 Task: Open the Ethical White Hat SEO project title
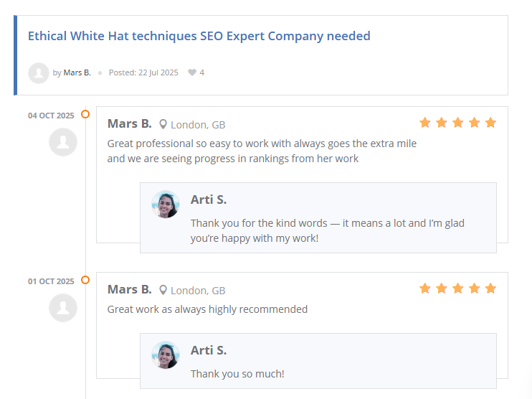199,36
